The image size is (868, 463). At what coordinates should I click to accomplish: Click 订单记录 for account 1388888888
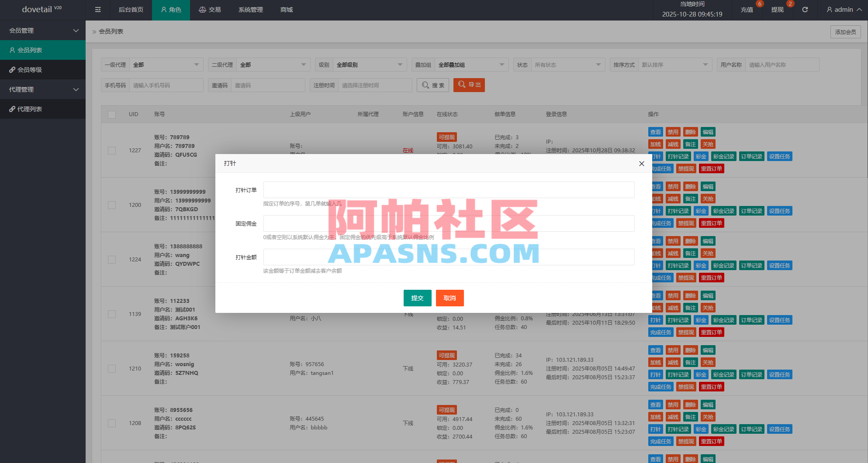coord(752,266)
